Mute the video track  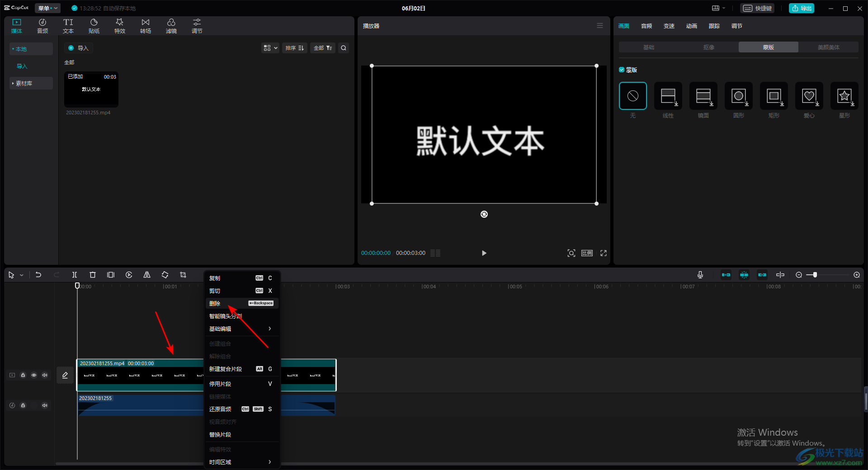click(x=45, y=375)
